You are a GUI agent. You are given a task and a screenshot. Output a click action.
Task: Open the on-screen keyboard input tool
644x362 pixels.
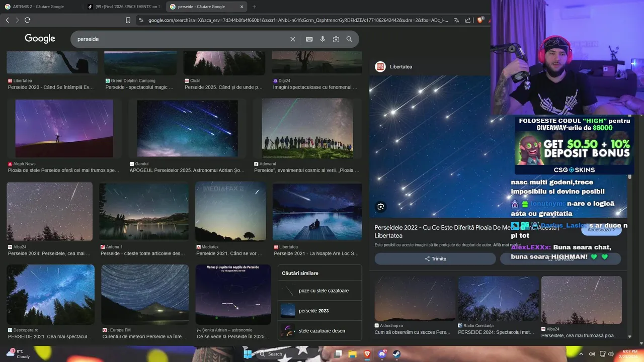pos(309,39)
